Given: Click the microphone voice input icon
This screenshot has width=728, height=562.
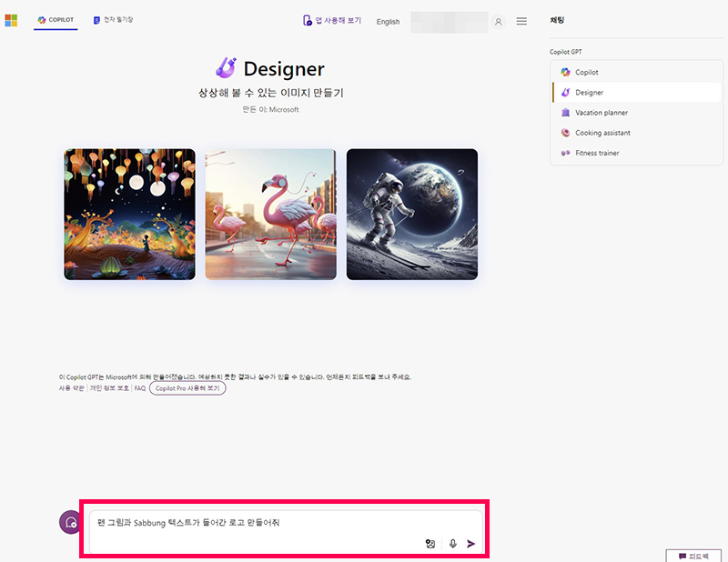Looking at the screenshot, I should (452, 544).
